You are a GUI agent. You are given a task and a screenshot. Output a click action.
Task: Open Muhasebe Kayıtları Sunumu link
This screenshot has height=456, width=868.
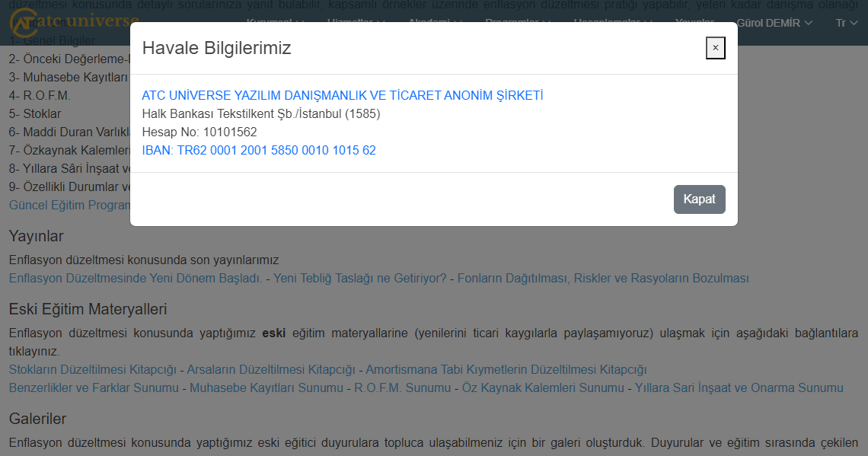(x=266, y=387)
